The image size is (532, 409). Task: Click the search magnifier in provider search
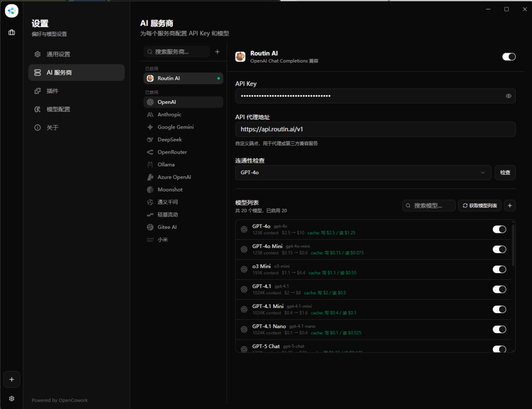tap(150, 52)
